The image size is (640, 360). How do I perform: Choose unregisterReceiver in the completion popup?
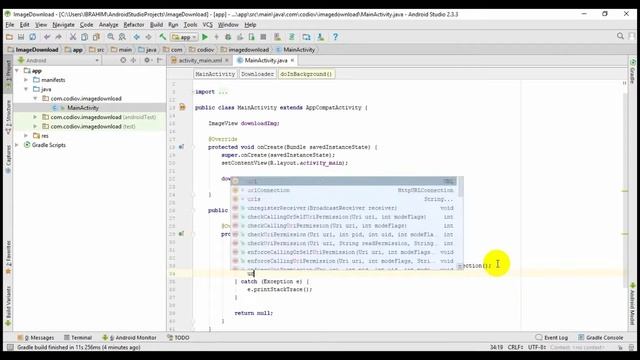coord(344,208)
